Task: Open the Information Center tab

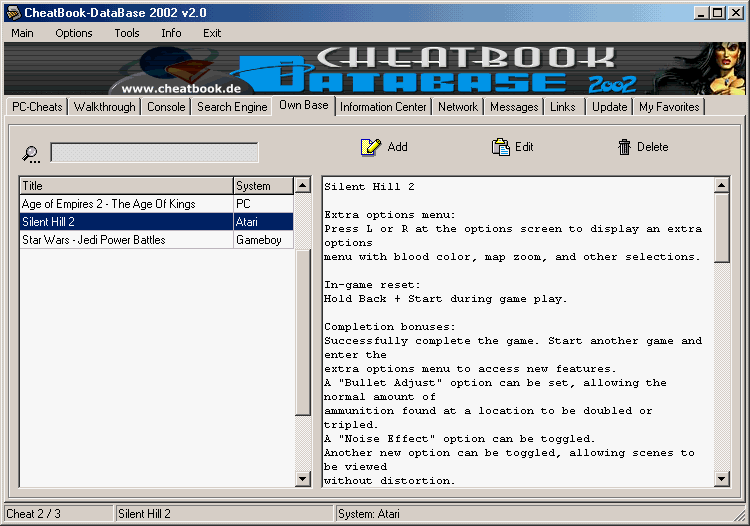Action: pyautogui.click(x=383, y=107)
